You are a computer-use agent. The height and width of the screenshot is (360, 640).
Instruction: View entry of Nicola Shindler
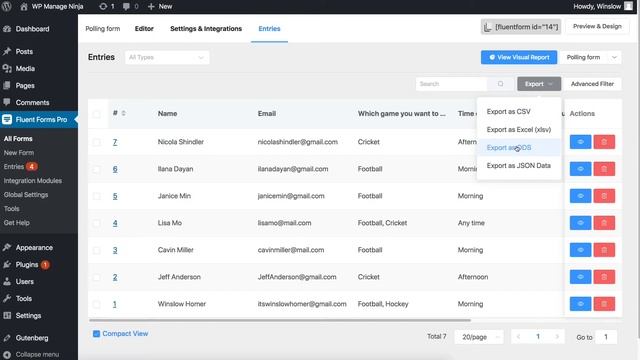pos(580,142)
